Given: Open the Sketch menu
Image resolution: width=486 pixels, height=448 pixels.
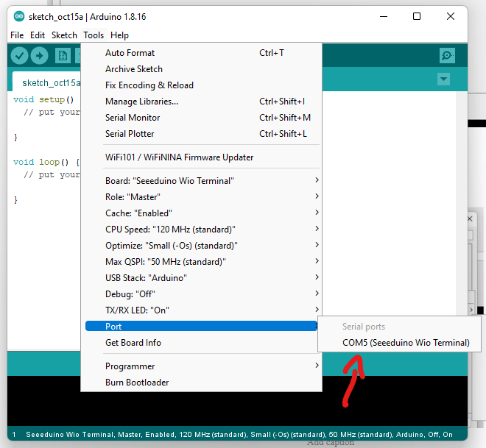Looking at the screenshot, I should pos(64,35).
